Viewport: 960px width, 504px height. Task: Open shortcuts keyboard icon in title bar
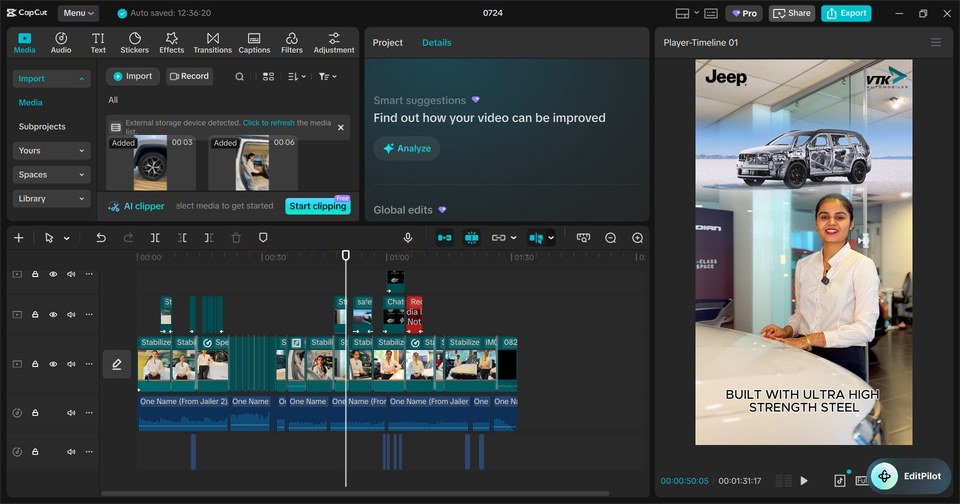pyautogui.click(x=711, y=13)
